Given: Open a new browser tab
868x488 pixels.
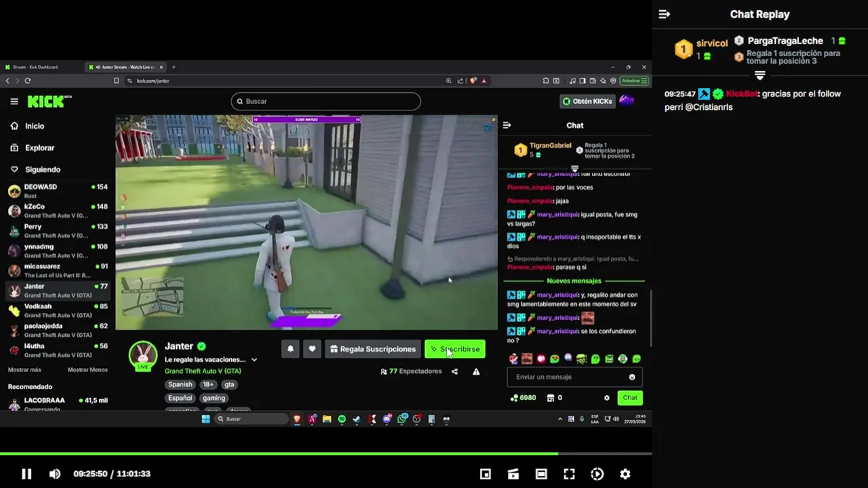Looking at the screenshot, I should coord(174,67).
